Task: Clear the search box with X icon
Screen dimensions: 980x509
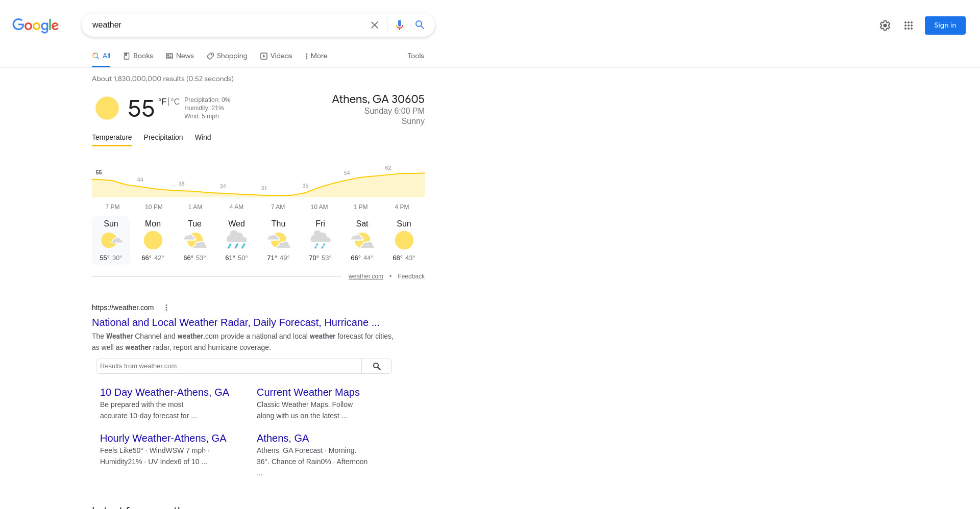Action: [x=375, y=25]
